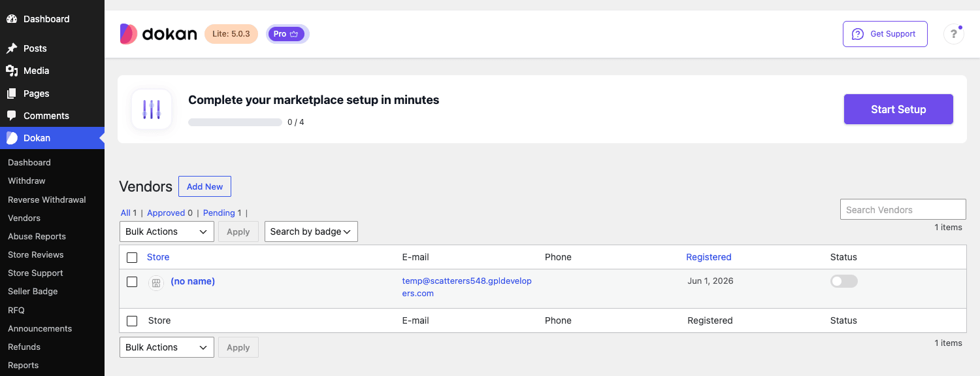Focus the Search Vendors input field
The image size is (980, 376).
[903, 209]
